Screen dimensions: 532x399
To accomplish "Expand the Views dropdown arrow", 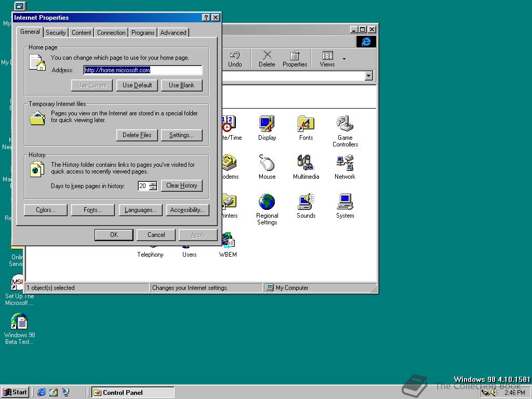I will click(344, 59).
